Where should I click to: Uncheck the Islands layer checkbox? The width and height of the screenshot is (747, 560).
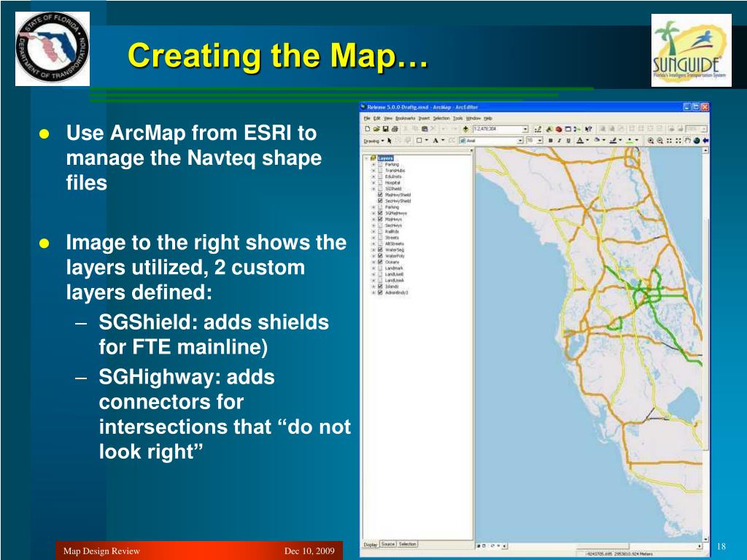(x=380, y=286)
